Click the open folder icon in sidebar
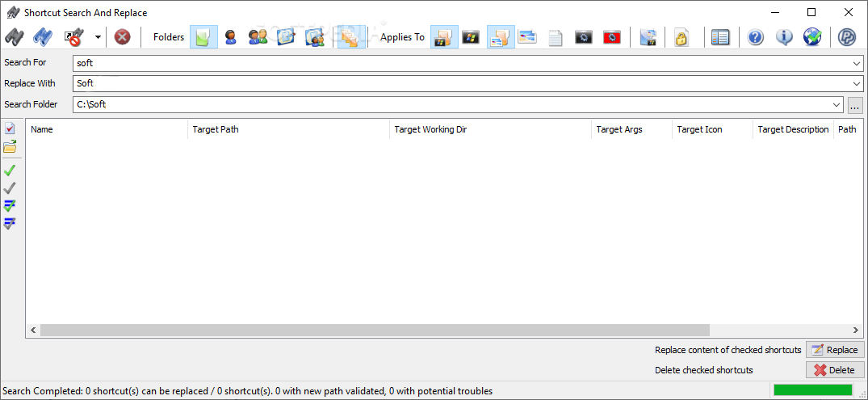868x400 pixels. click(x=10, y=146)
